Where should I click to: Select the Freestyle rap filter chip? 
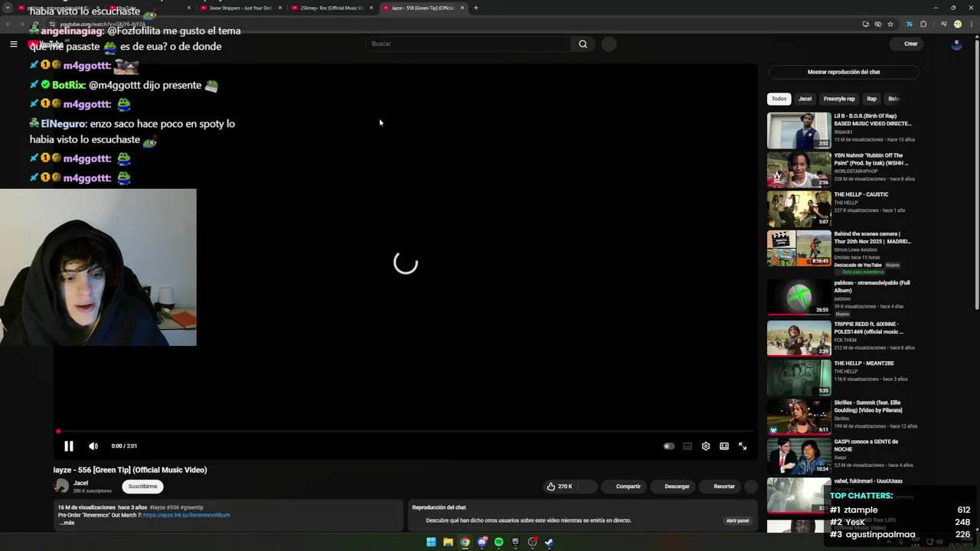coord(839,99)
